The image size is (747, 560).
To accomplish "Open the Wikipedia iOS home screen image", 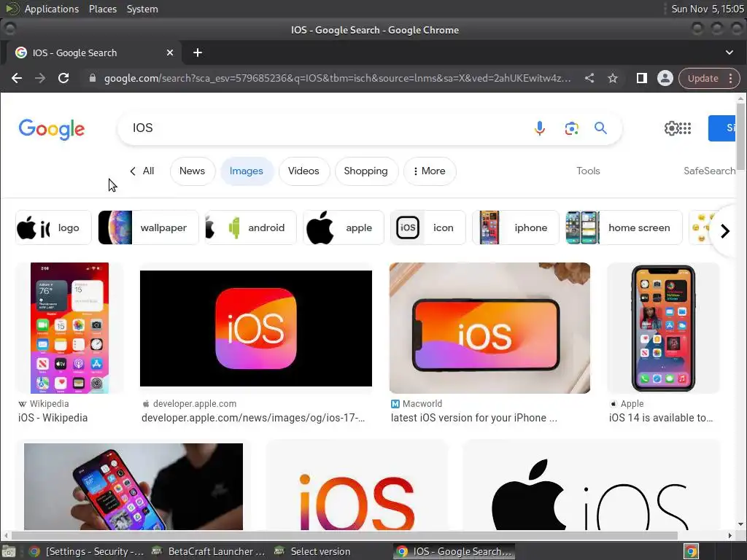I will click(69, 328).
